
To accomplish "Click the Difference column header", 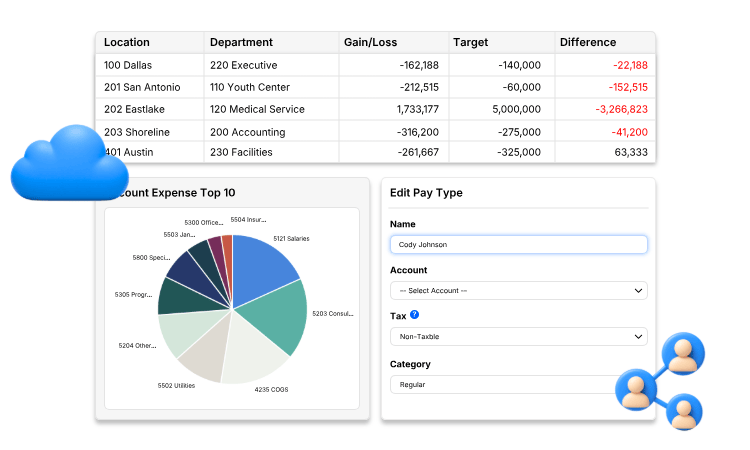I will point(588,43).
